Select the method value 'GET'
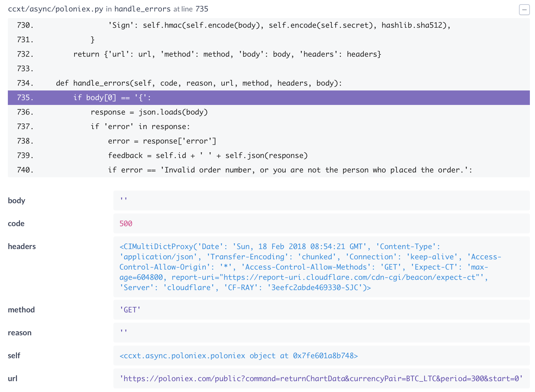The image size is (535, 392). pyautogui.click(x=130, y=310)
